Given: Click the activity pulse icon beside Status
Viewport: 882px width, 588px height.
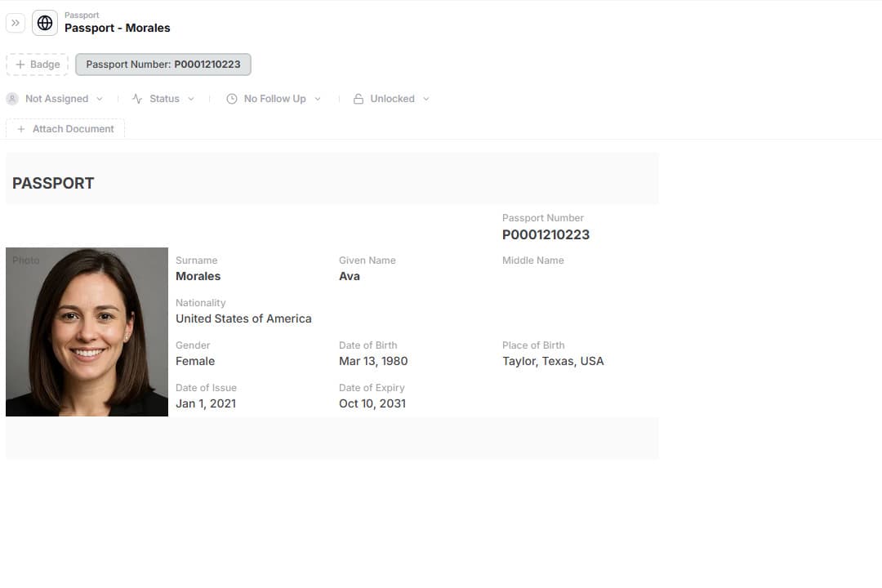Looking at the screenshot, I should click(137, 99).
